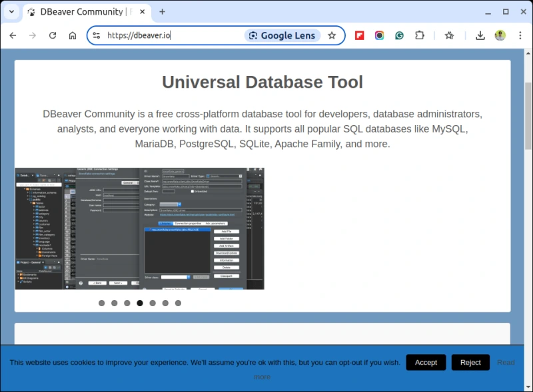Show the seventh carousel slide dot
533x392 pixels.
[x=178, y=303]
